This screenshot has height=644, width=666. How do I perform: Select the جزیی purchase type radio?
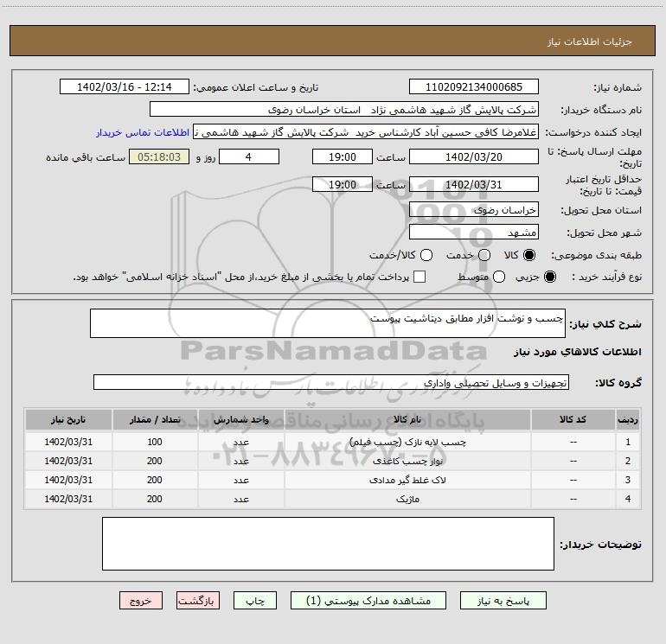[x=549, y=277]
